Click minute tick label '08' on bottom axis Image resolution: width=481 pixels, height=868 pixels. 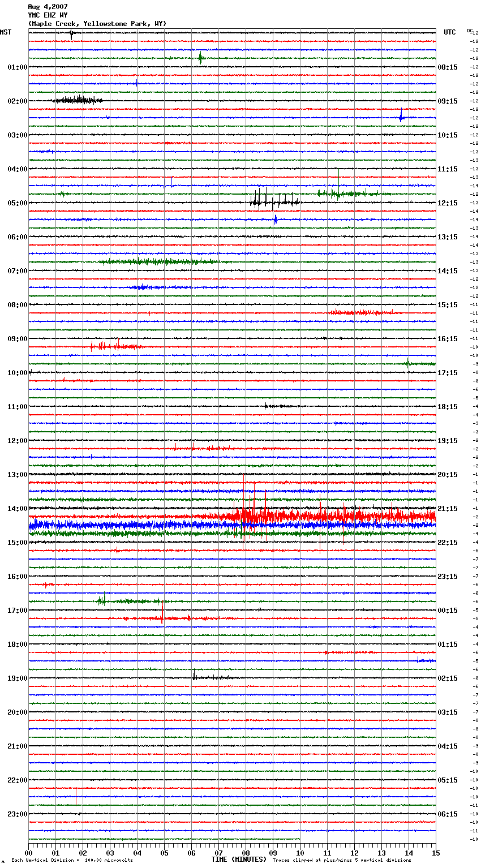tap(246, 853)
